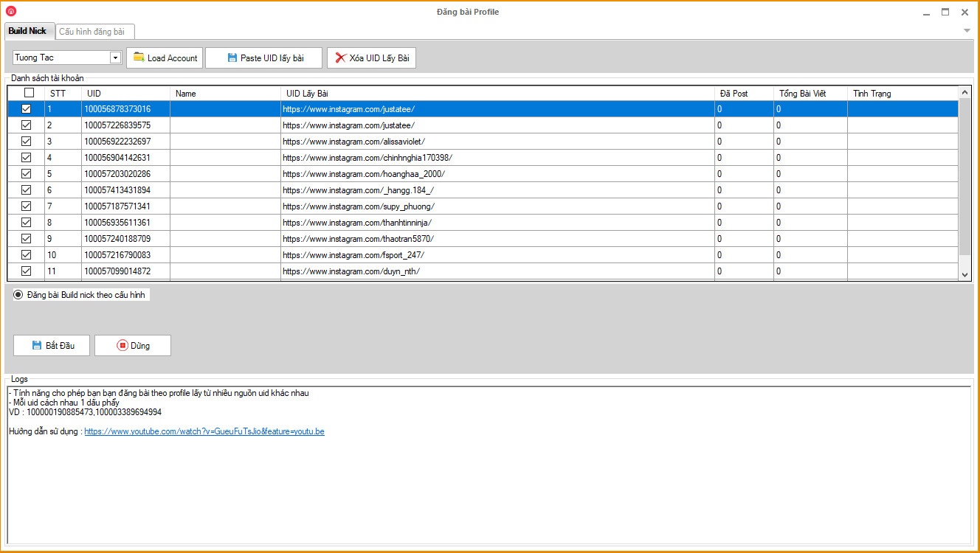Uncheck row 7 checkbox

pos(27,206)
